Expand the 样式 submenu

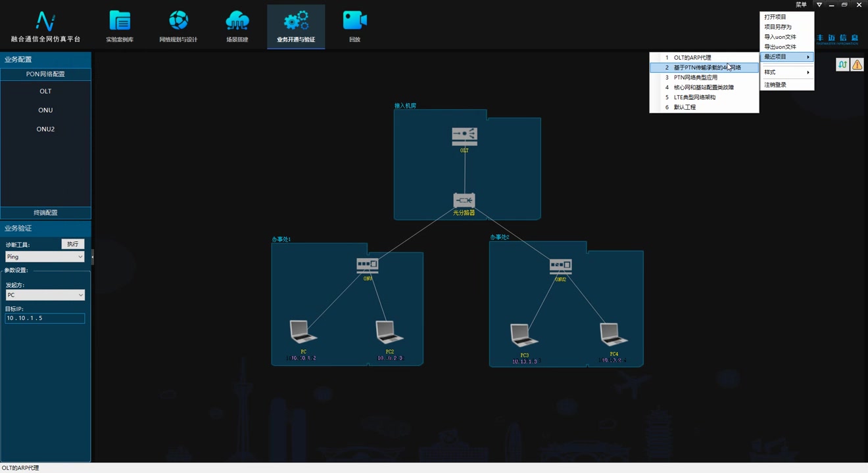click(x=787, y=72)
